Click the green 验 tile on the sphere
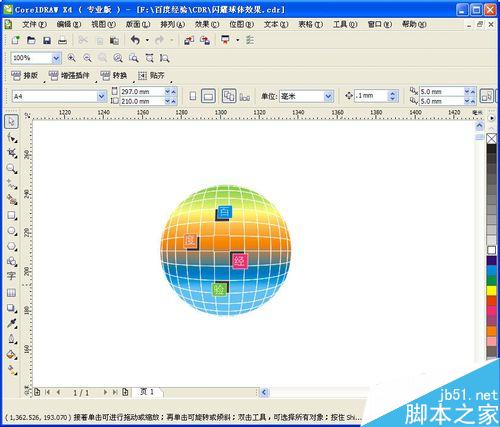Image resolution: width=500 pixels, height=427 pixels. [219, 289]
